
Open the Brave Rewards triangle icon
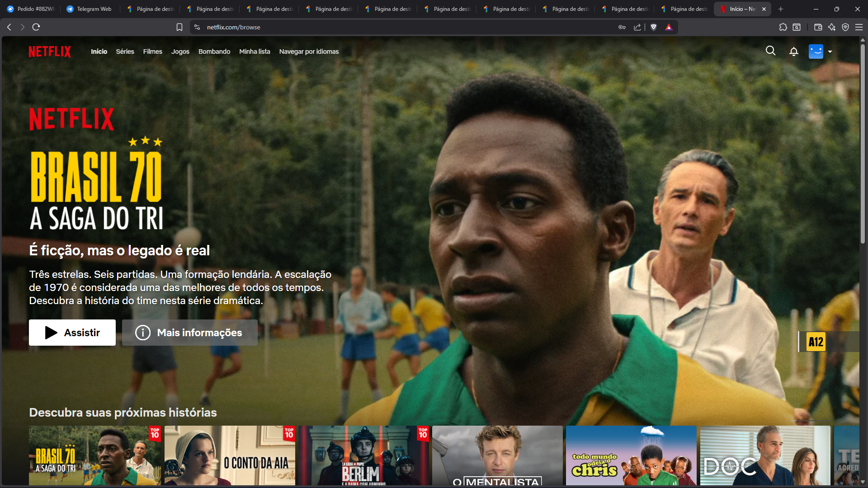point(669,27)
